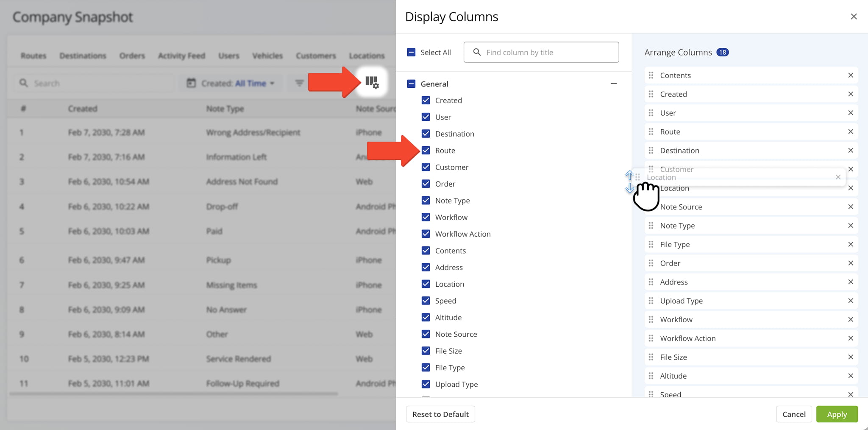Remove Upload Type from Arrange Columns
This screenshot has width=868, height=430.
(850, 301)
